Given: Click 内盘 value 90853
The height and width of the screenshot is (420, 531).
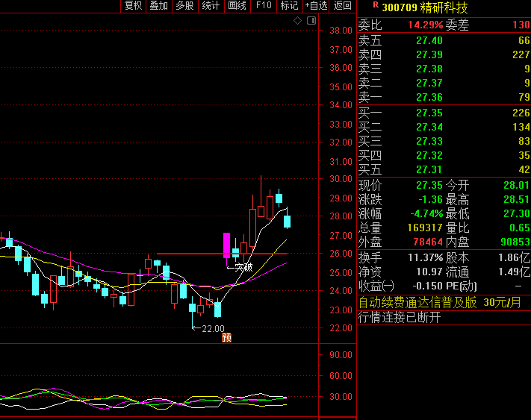Looking at the screenshot, I should [515, 242].
